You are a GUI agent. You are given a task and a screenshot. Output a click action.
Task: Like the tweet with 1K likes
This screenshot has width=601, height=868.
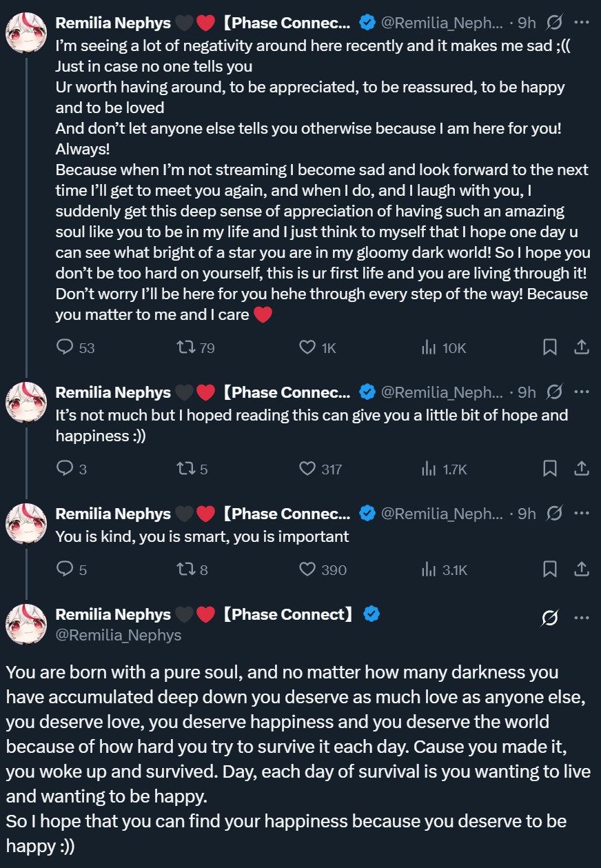[x=307, y=347]
